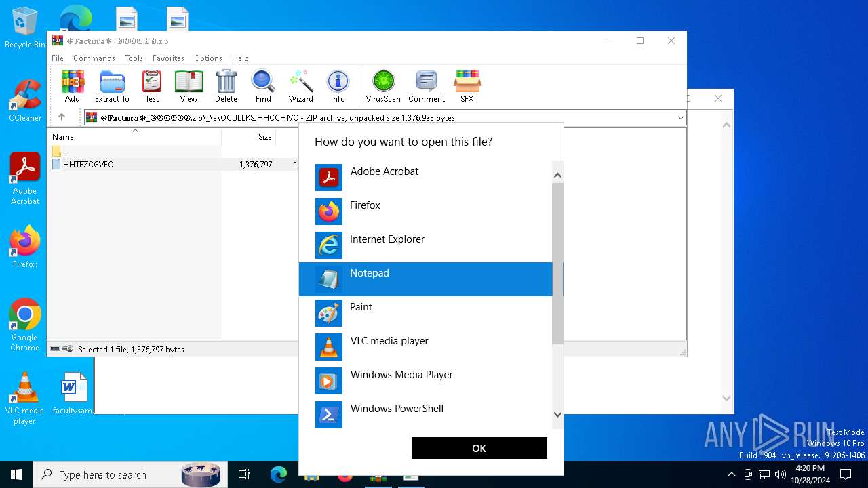Click the Extract To toolbar icon
The width and height of the screenshot is (868, 488).
point(112,86)
